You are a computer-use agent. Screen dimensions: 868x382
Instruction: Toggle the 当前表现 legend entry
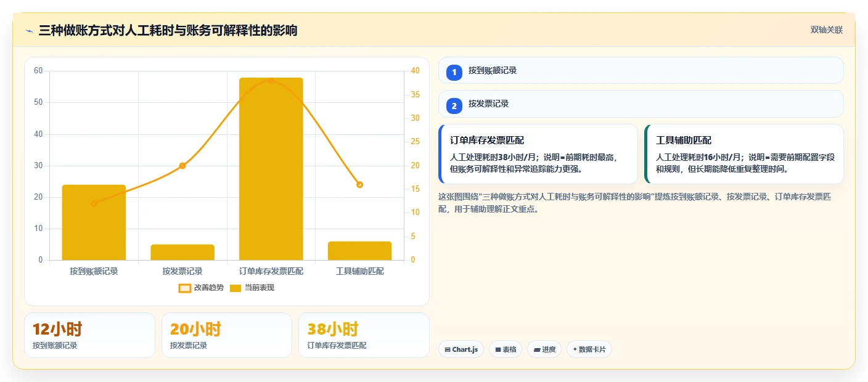point(252,288)
